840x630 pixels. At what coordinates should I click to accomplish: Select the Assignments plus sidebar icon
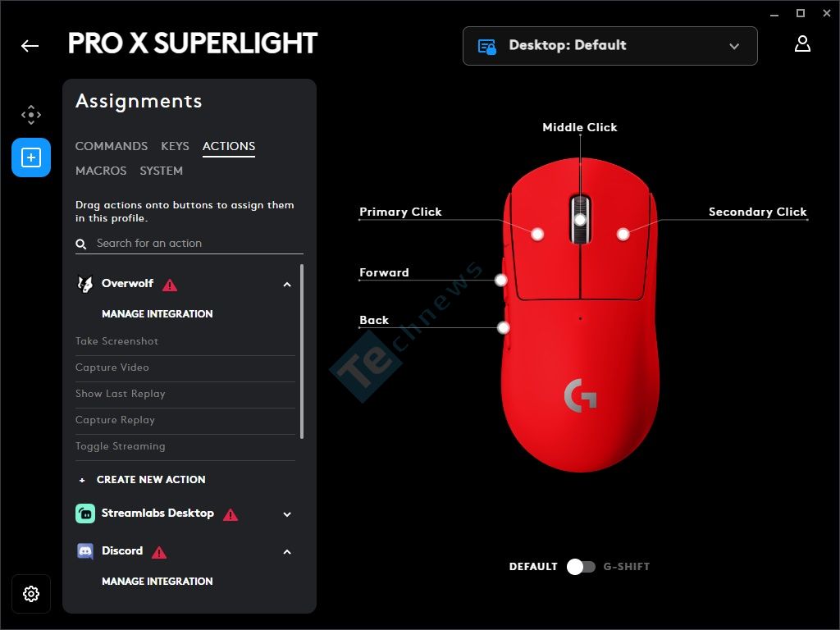point(31,157)
